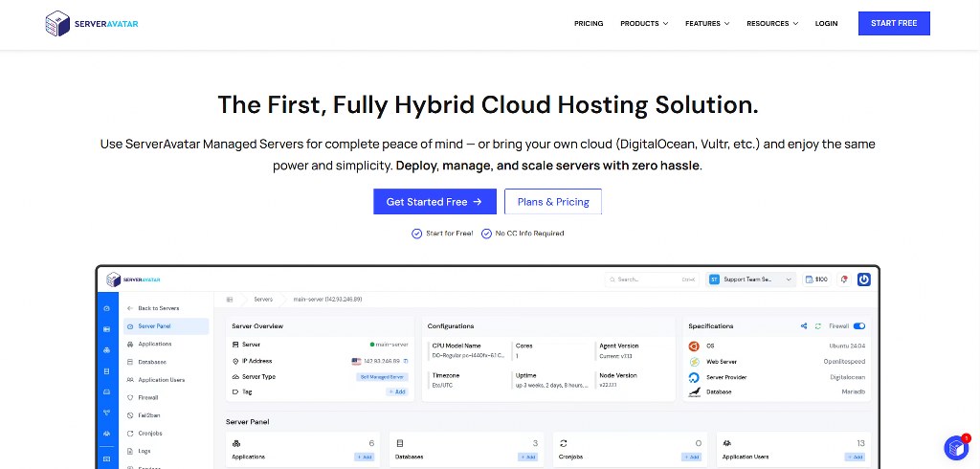This screenshot has width=980, height=469.
Task: Click the Applications card cubes icon
Action: point(235,443)
